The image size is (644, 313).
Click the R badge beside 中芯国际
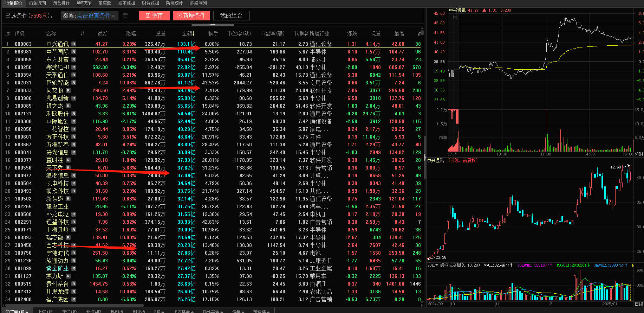[74, 52]
